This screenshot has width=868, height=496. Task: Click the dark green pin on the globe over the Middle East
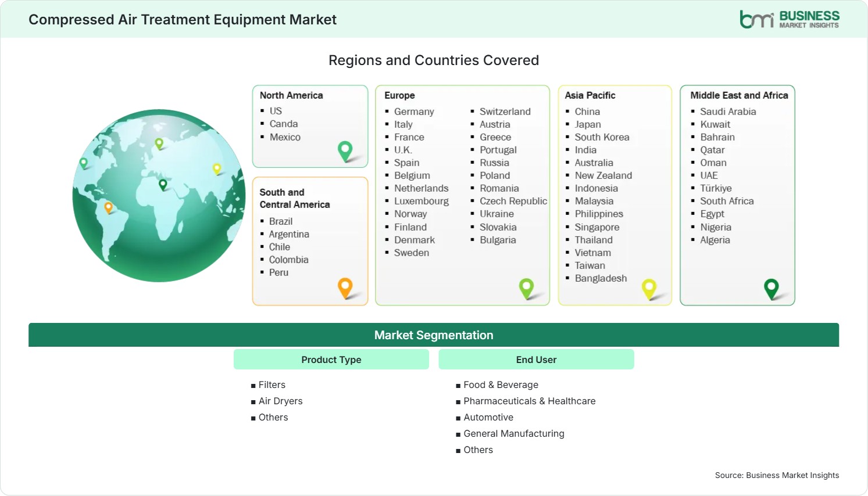[x=163, y=185]
